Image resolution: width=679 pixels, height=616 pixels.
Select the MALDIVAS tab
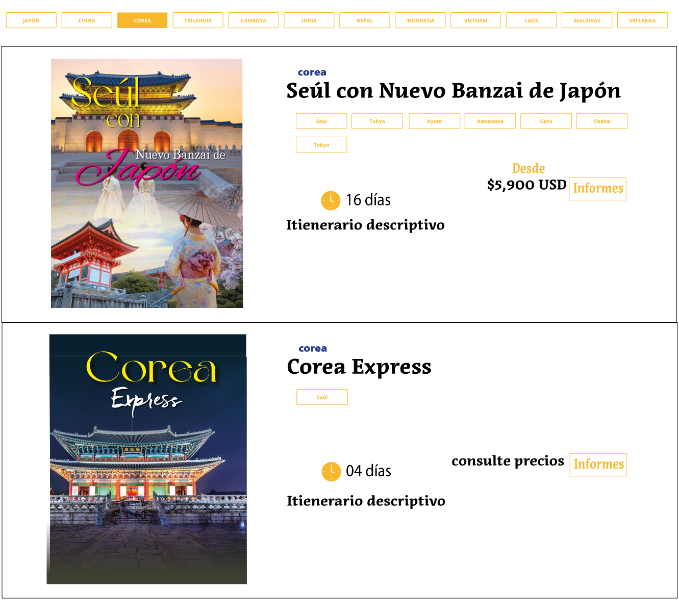click(587, 20)
